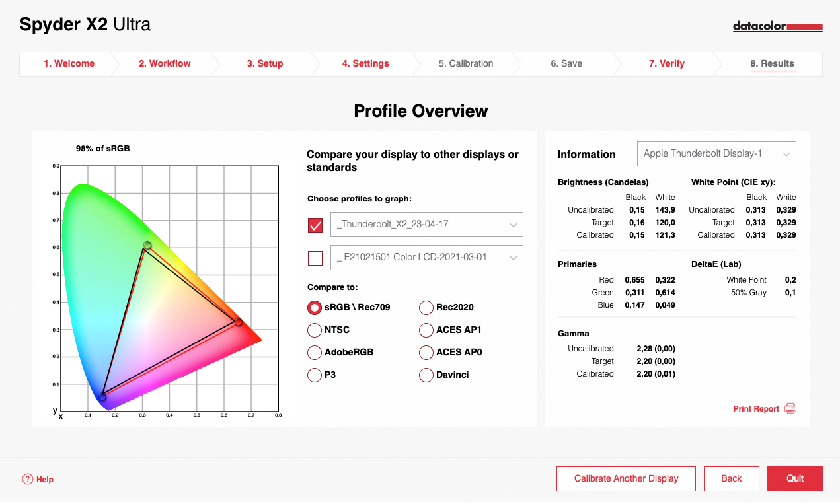The width and height of the screenshot is (840, 504).
Task: Choose Davinci comparison option
Action: (426, 375)
